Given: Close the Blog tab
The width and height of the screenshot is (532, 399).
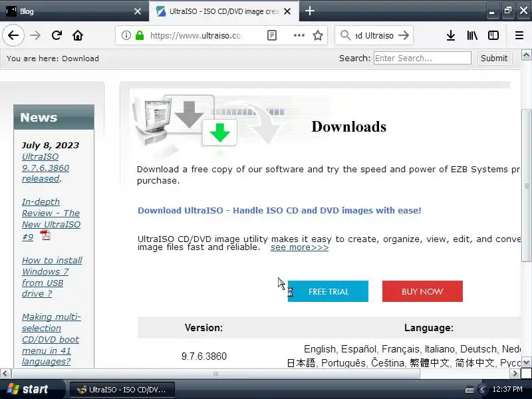Looking at the screenshot, I should tap(138, 11).
